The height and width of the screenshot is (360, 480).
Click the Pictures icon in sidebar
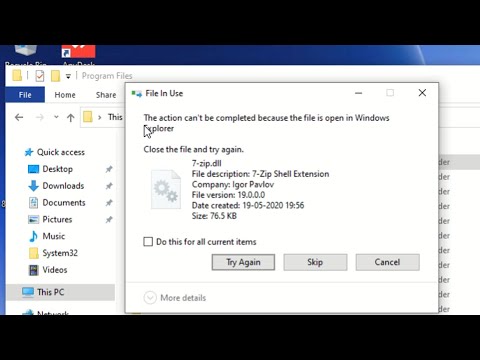(x=33, y=219)
